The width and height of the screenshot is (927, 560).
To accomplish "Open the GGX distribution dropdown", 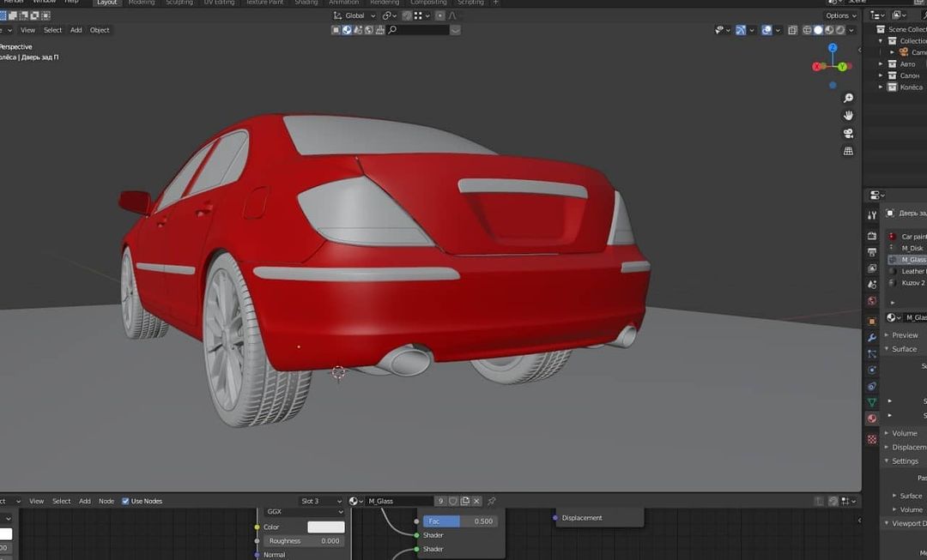I will tap(304, 512).
